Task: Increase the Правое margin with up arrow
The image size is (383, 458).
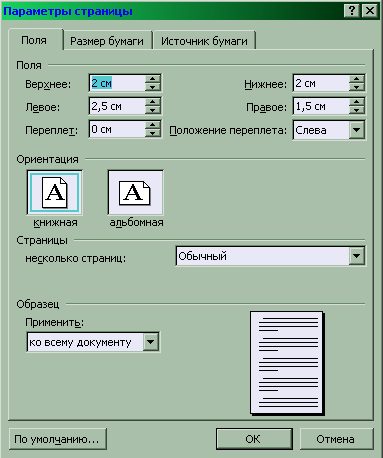Action: click(x=357, y=102)
